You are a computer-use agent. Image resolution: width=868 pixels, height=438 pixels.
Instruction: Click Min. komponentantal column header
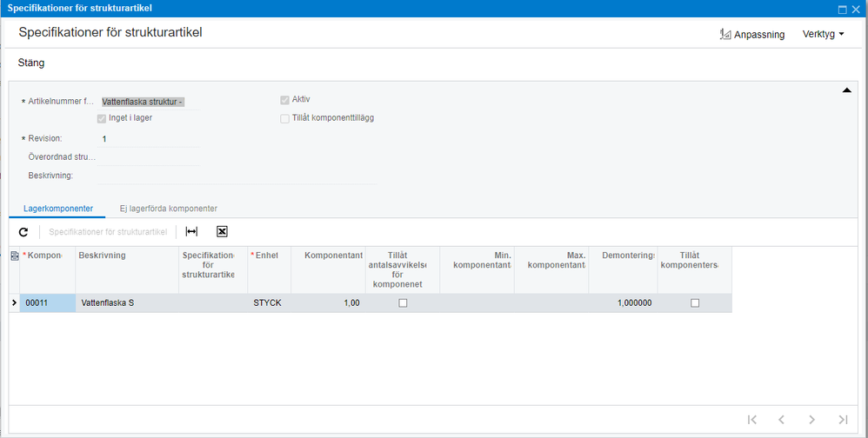click(477, 270)
